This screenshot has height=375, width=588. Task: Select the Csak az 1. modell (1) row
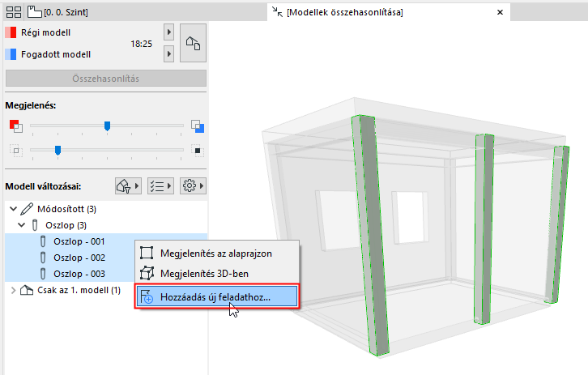[x=70, y=290]
